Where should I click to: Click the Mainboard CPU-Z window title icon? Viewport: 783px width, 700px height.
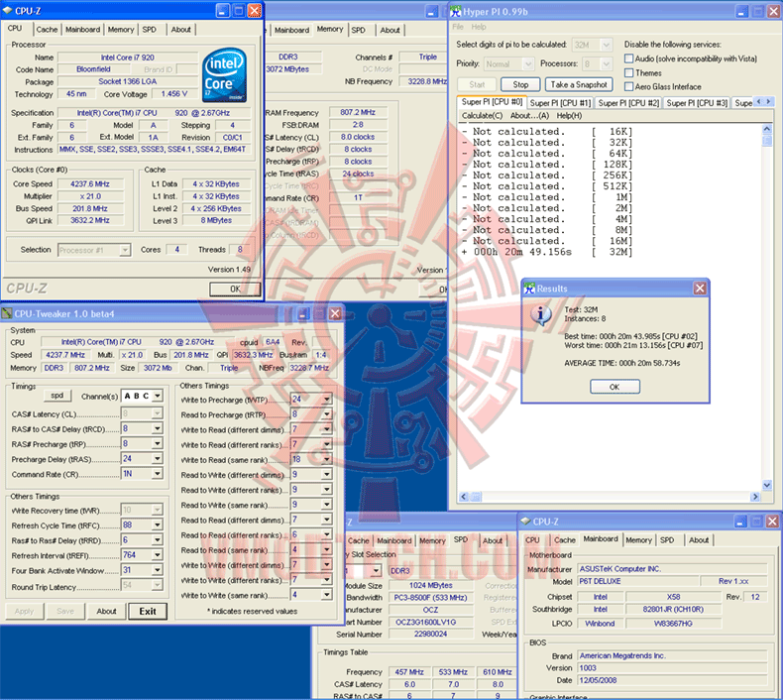pos(525,522)
